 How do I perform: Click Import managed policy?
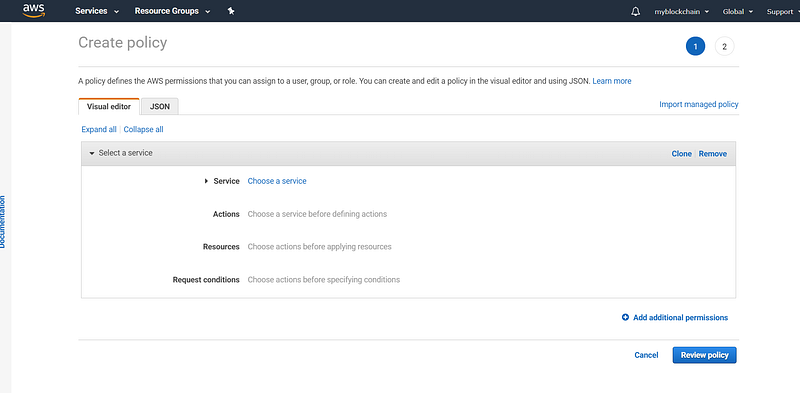click(698, 104)
